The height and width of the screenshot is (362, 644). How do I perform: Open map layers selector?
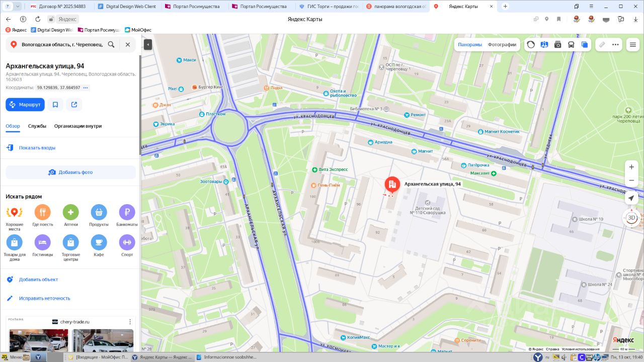(x=585, y=44)
